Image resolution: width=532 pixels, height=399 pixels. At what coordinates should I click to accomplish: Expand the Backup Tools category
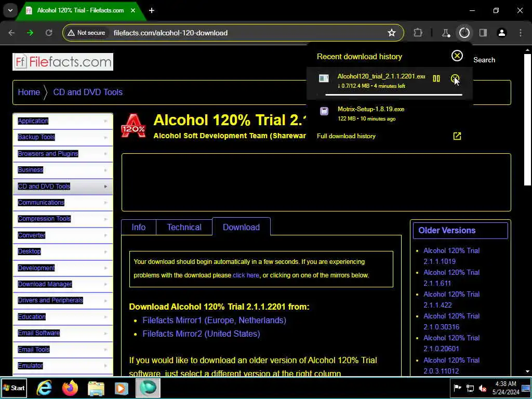tap(63, 137)
